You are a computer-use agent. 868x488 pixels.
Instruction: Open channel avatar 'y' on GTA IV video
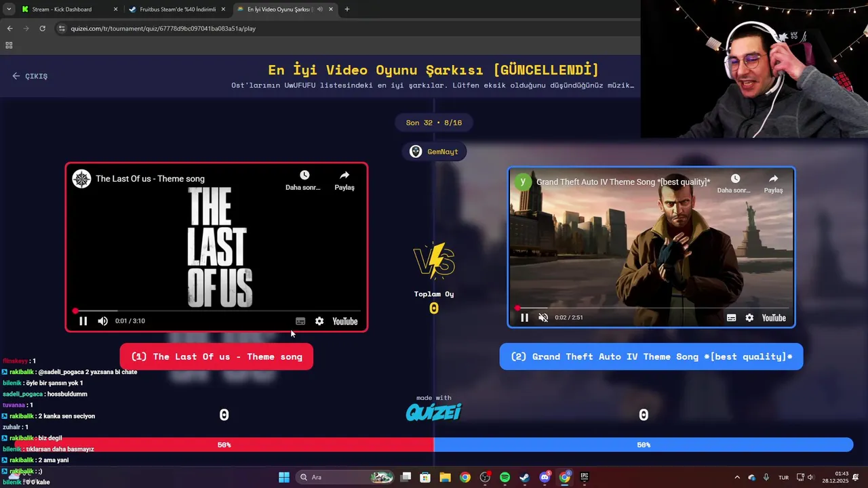(523, 182)
